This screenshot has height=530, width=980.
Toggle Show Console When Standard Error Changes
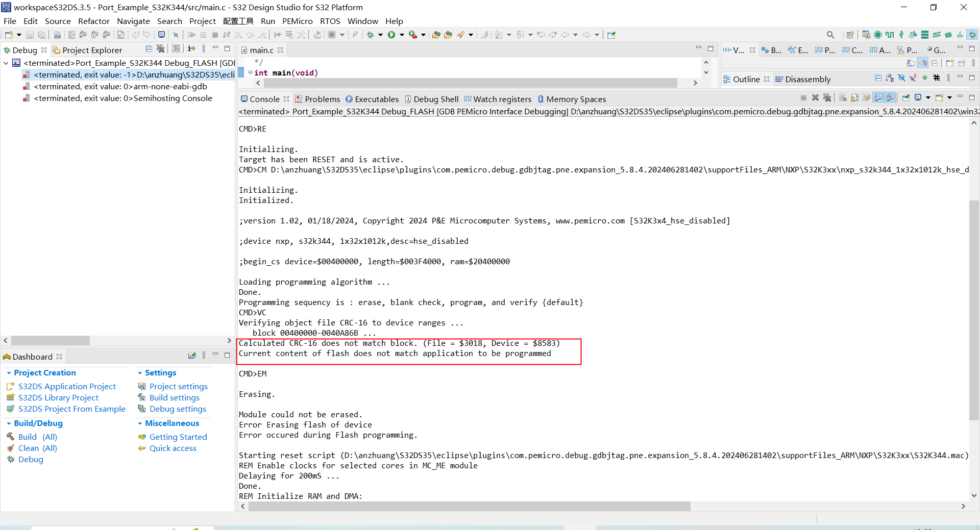[891, 97]
